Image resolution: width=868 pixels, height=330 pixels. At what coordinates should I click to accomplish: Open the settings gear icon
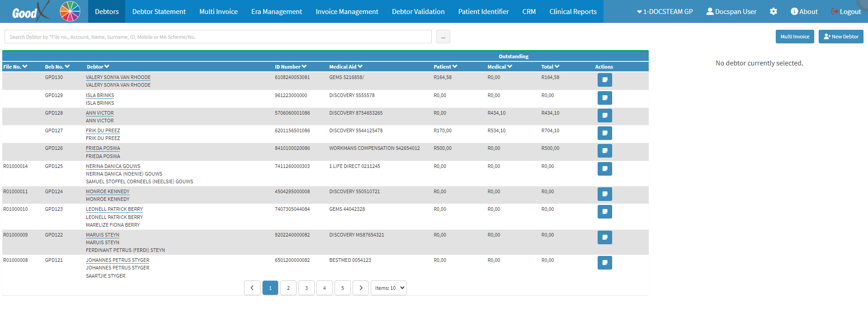point(773,11)
